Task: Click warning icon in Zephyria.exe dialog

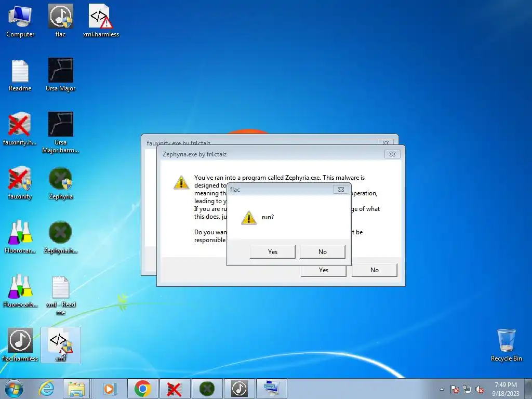Action: pyautogui.click(x=181, y=182)
